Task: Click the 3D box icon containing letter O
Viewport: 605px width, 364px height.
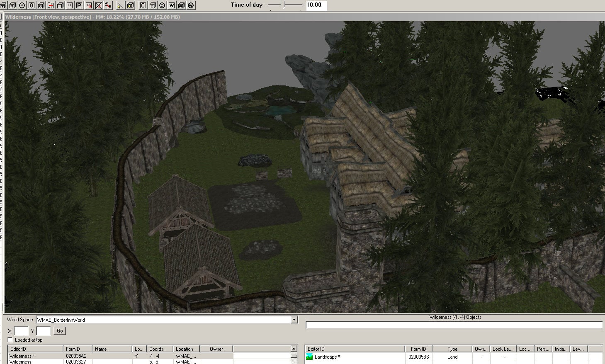Action: [x=41, y=5]
